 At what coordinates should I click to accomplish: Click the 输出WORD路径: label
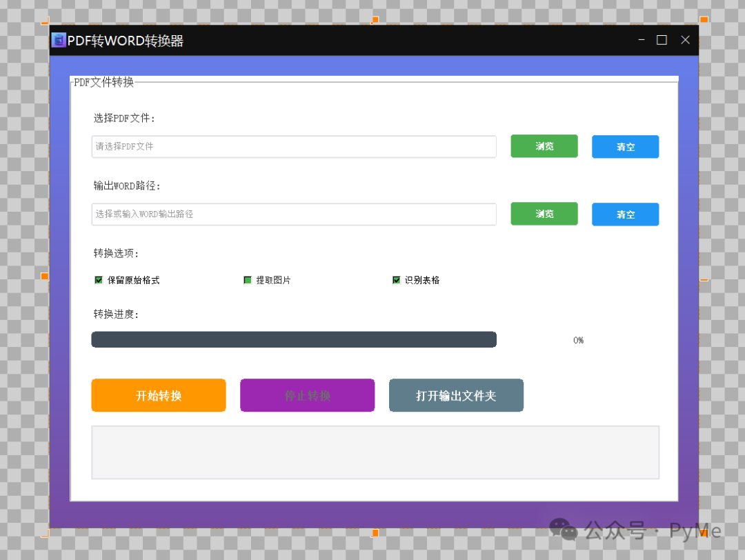(127, 186)
